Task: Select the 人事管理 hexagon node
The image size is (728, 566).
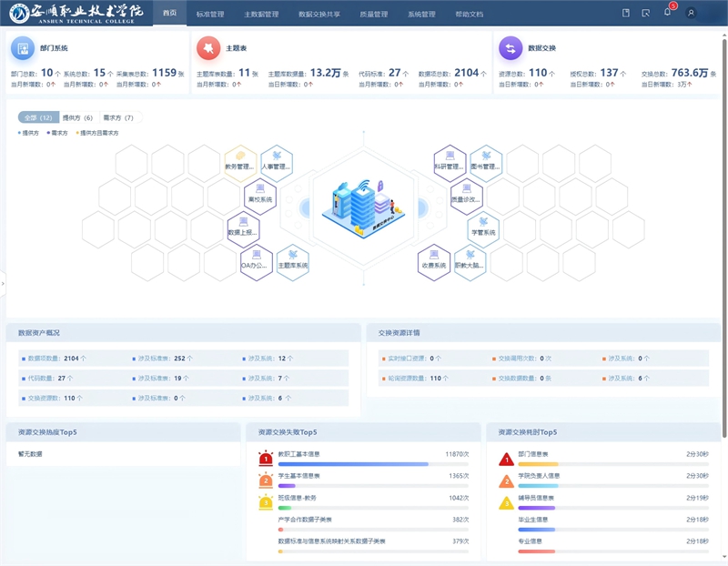Action: click(x=277, y=163)
